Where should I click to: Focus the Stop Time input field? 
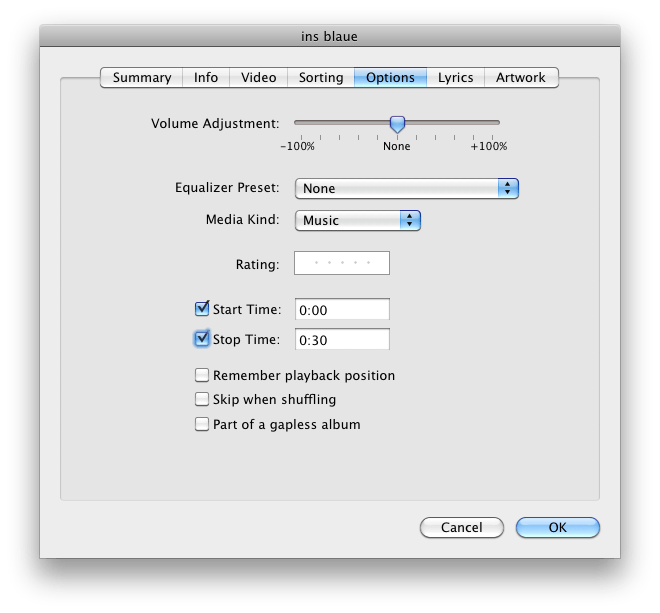[342, 339]
